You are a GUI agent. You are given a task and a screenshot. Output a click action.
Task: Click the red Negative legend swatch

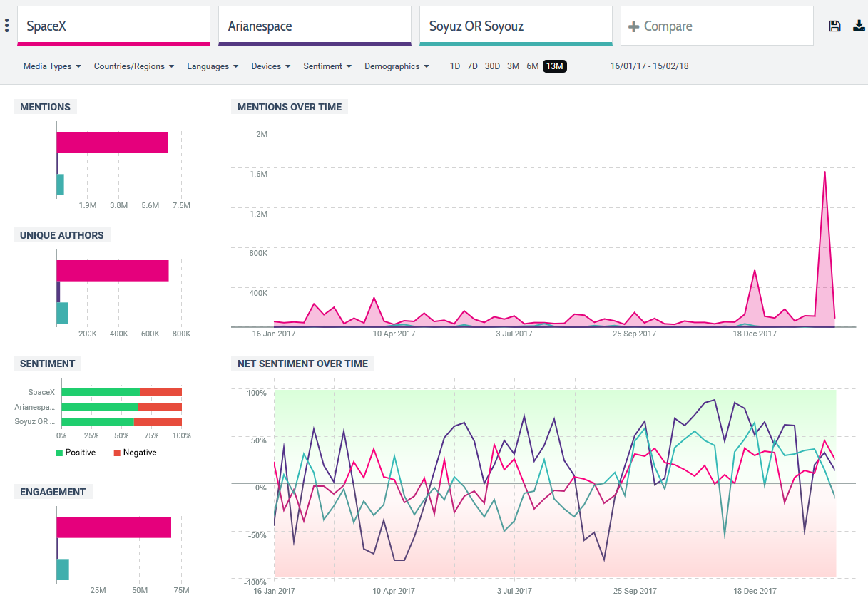point(117,453)
